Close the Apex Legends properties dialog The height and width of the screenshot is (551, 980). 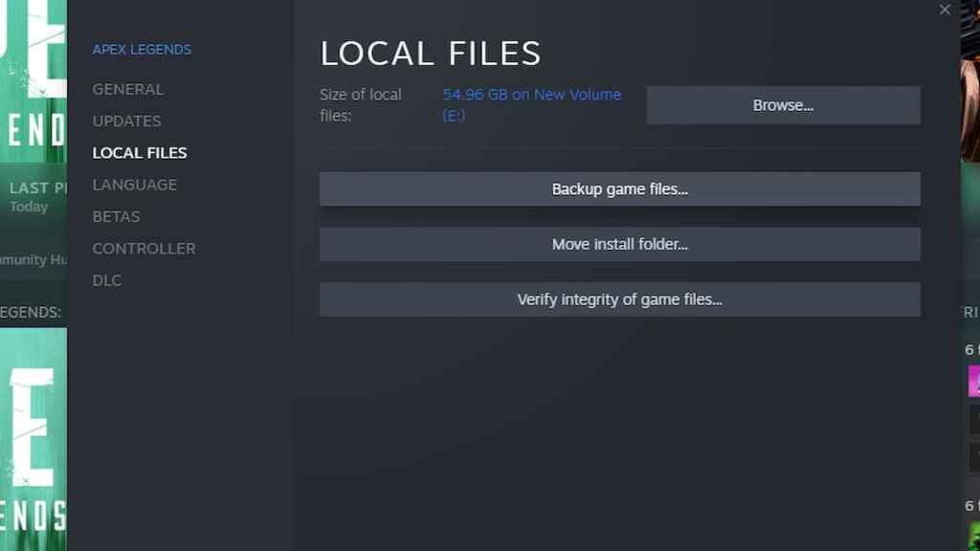945,10
